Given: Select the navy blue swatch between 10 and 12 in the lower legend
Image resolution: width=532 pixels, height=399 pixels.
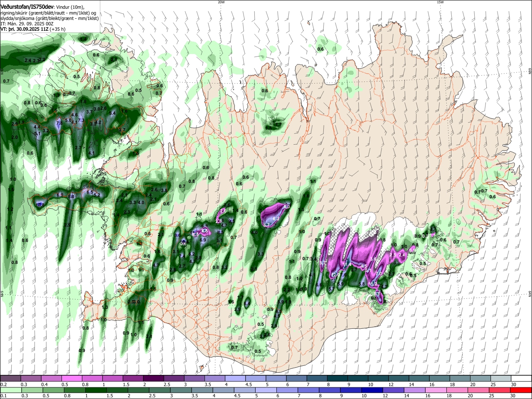Looking at the screenshot, I should click(371, 390).
